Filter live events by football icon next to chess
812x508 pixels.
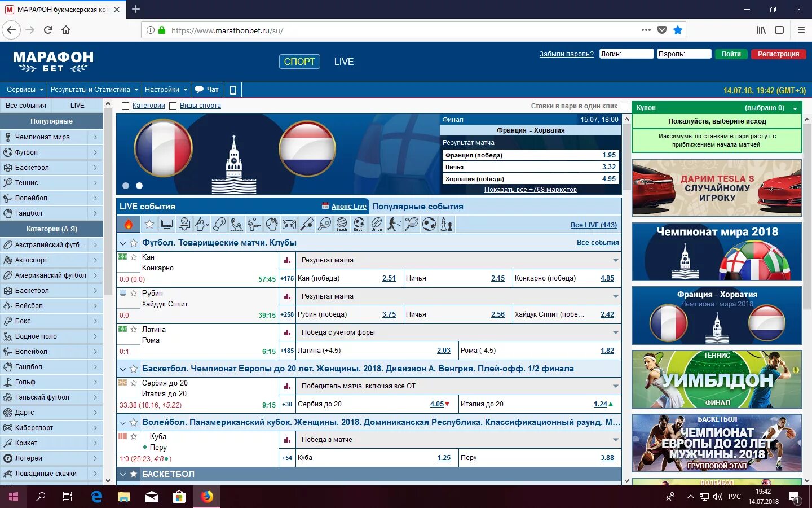pos(429,224)
